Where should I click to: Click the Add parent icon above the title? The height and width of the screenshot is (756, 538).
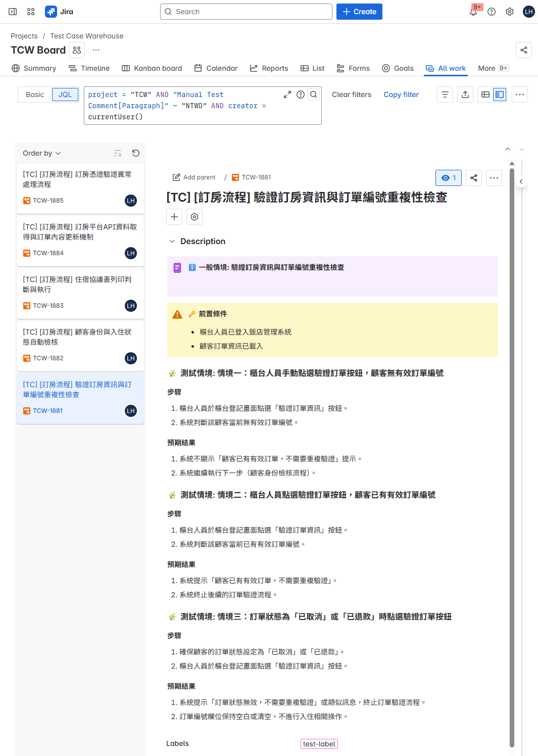pos(176,177)
